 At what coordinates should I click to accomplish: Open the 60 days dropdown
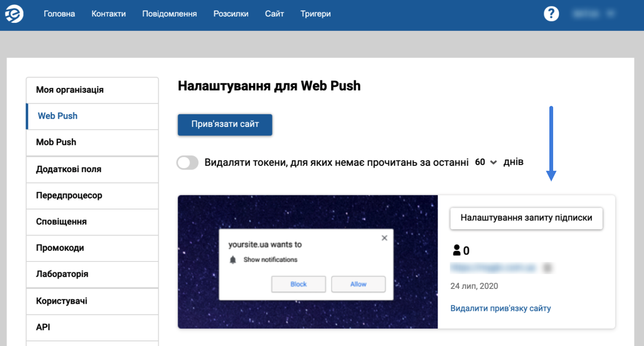(x=486, y=162)
